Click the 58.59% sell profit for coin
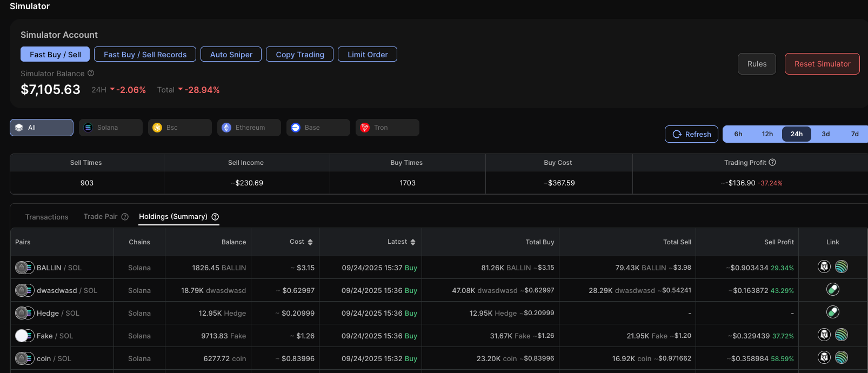This screenshot has width=868, height=373. coord(782,358)
